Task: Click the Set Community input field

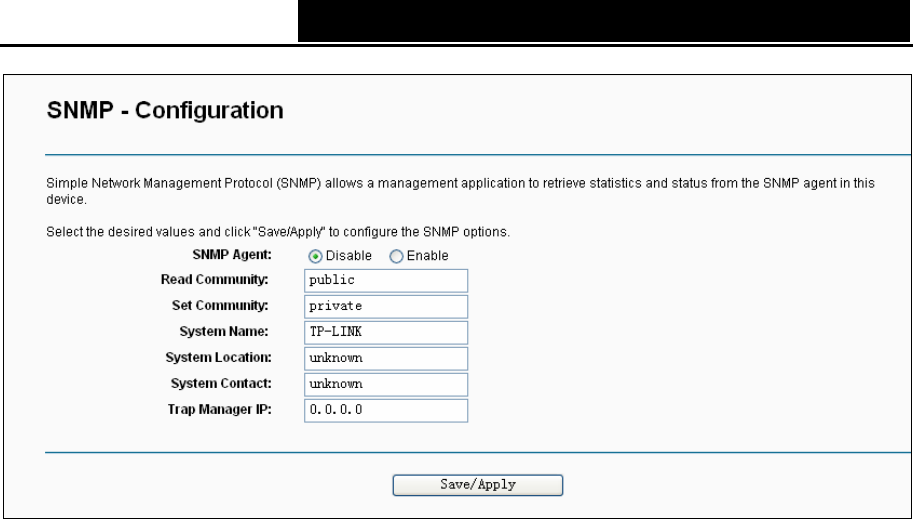Action: tap(386, 306)
